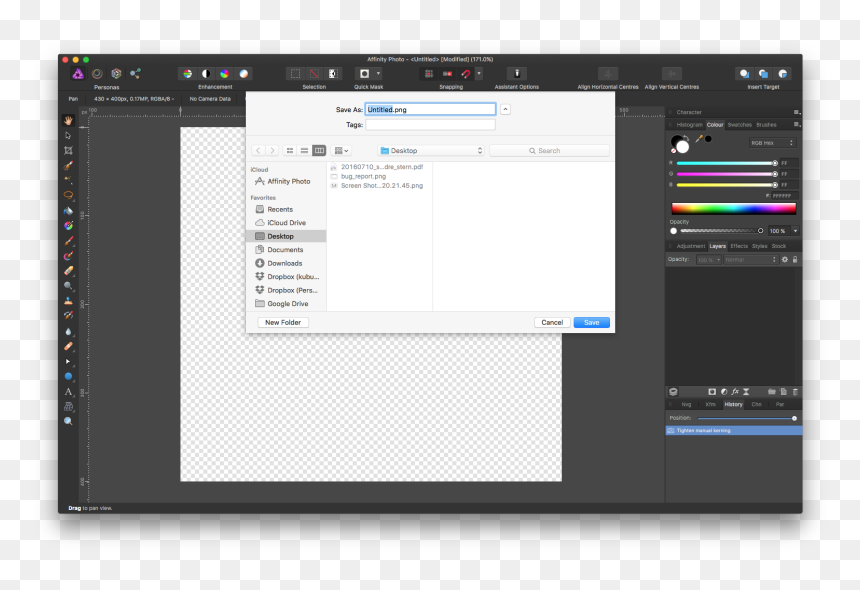
Task: Toggle the layer lock icon
Action: pos(795,259)
